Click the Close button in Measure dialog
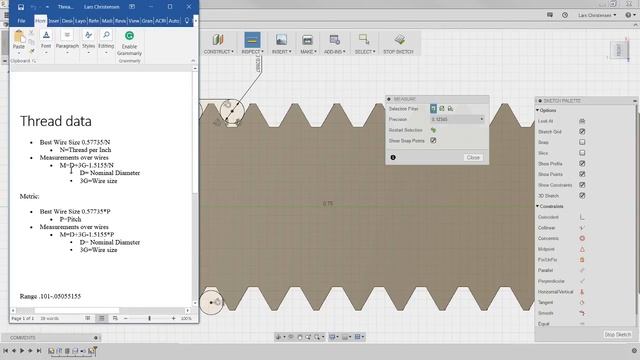This screenshot has height=360, width=640. click(x=473, y=158)
